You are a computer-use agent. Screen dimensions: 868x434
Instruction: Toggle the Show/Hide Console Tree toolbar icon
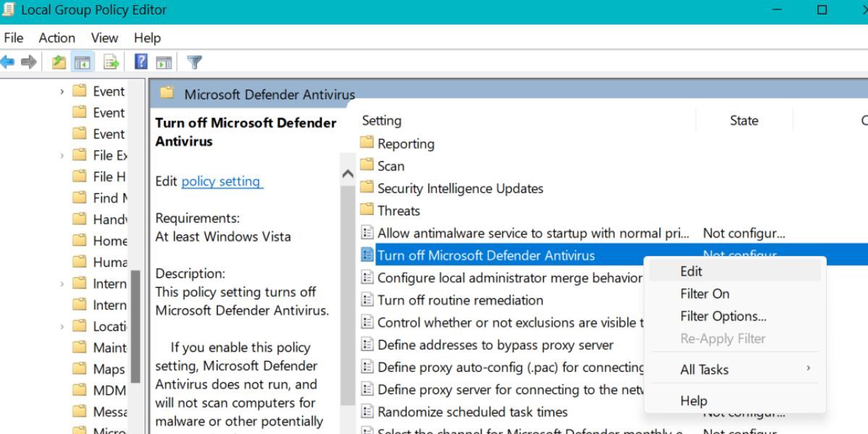pos(83,61)
